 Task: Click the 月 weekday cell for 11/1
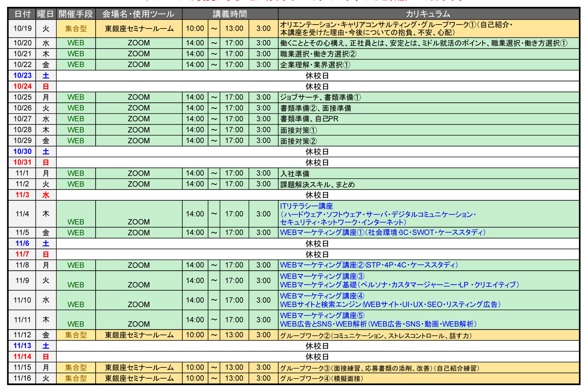click(46, 173)
